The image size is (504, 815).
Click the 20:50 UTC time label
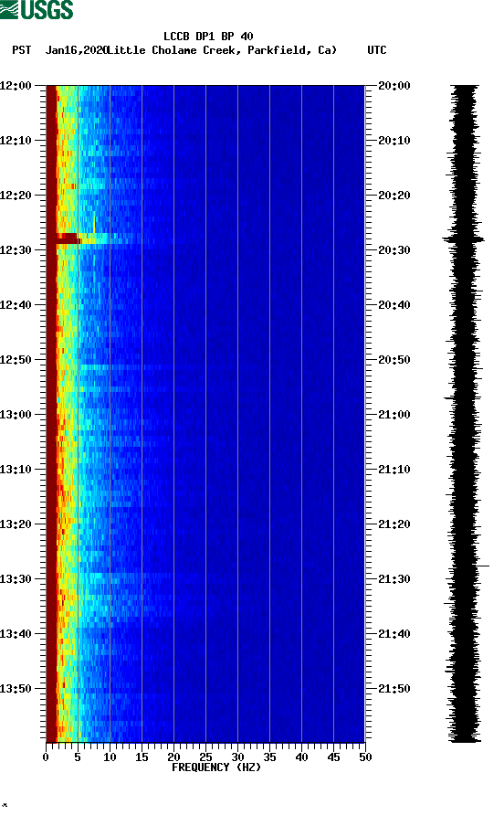point(394,360)
